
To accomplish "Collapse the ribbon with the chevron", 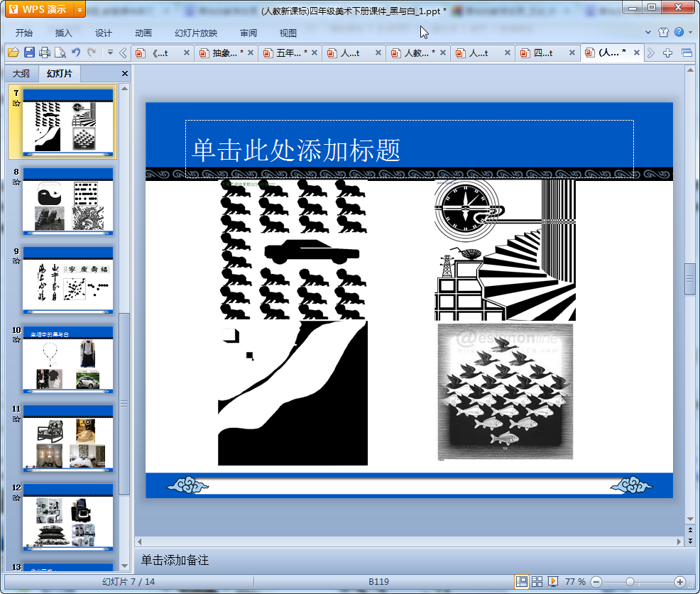I will tap(647, 32).
